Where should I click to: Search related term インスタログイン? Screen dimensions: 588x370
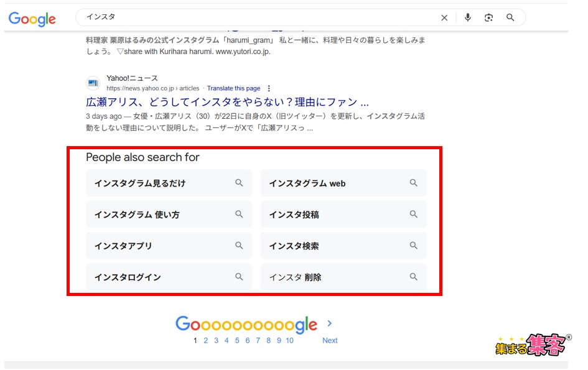click(169, 277)
